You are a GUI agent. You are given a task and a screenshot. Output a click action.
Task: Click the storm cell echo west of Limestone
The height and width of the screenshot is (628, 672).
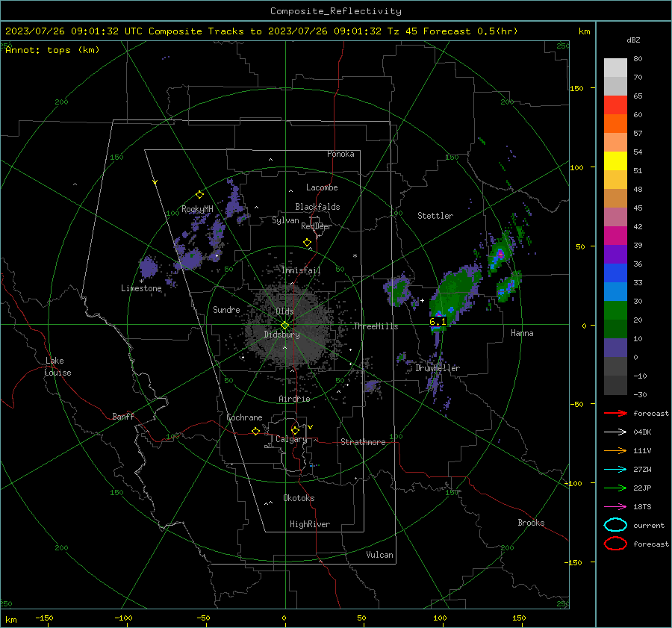pos(149,267)
